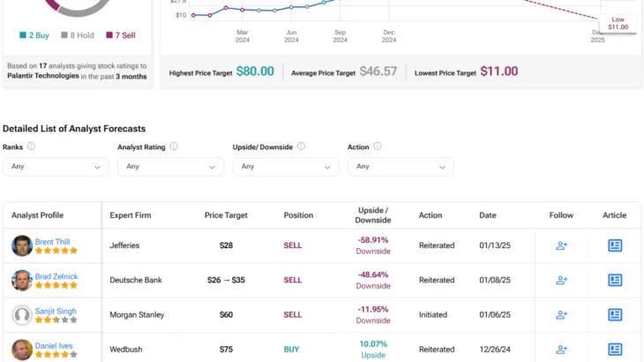Click the Low $11.00 chart label

tap(618, 24)
